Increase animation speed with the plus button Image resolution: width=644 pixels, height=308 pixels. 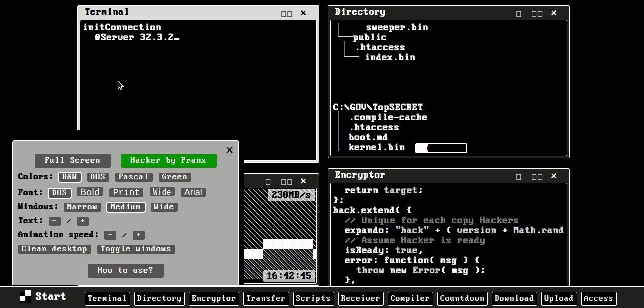click(138, 235)
